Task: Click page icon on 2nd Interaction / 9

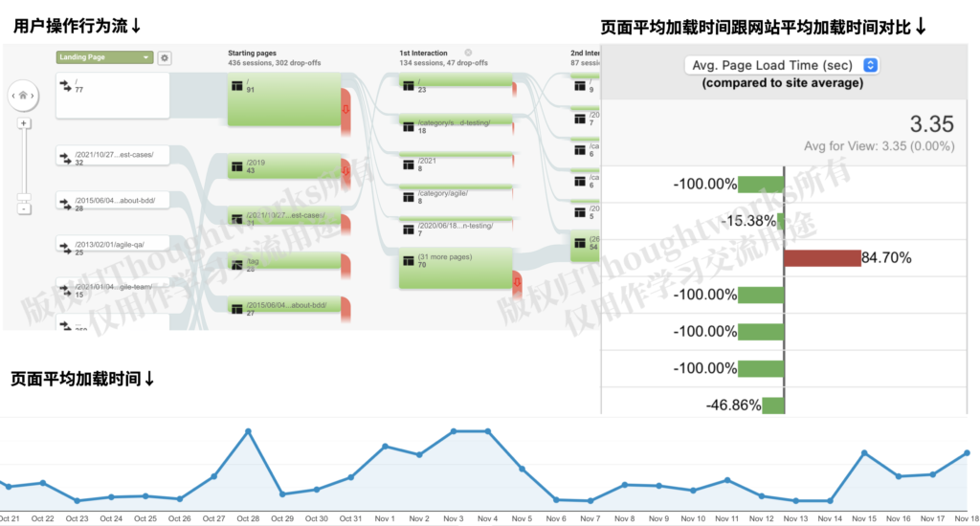Action: click(580, 85)
